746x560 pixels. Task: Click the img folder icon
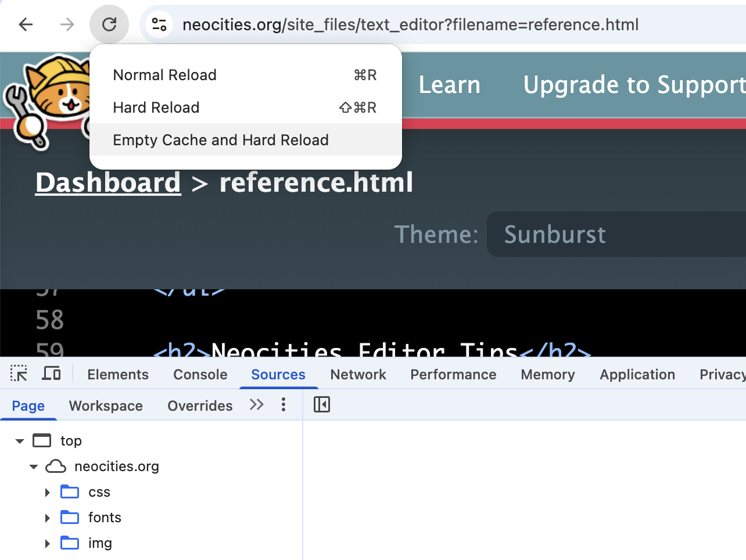pyautogui.click(x=70, y=543)
